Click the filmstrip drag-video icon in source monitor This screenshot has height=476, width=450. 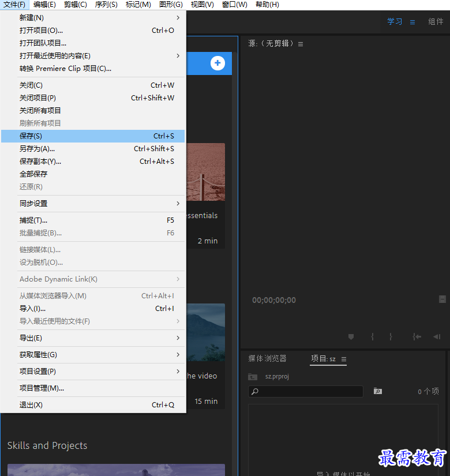coord(442,299)
